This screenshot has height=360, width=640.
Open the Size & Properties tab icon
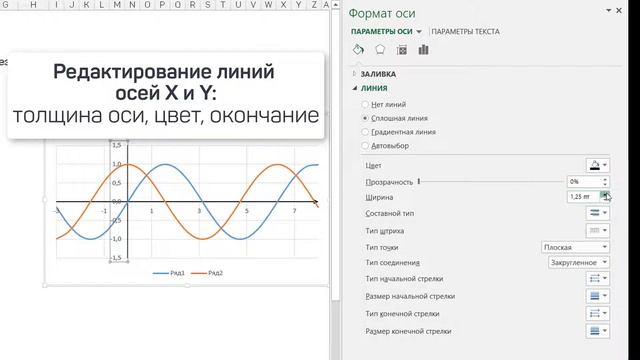(x=402, y=50)
